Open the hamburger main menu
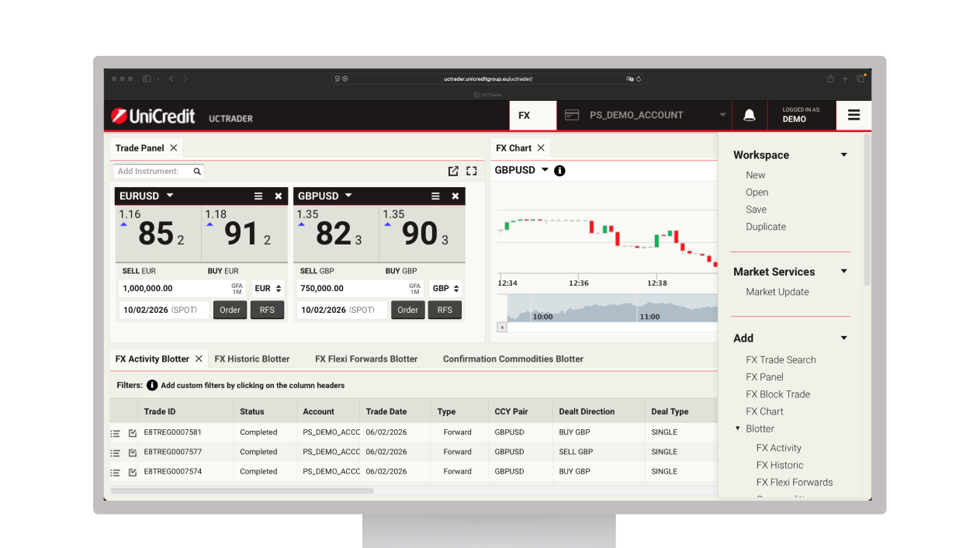The image size is (980, 548). (x=854, y=115)
